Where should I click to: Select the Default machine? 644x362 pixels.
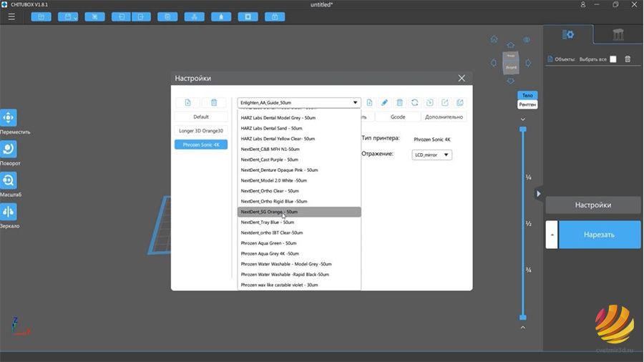(x=201, y=117)
